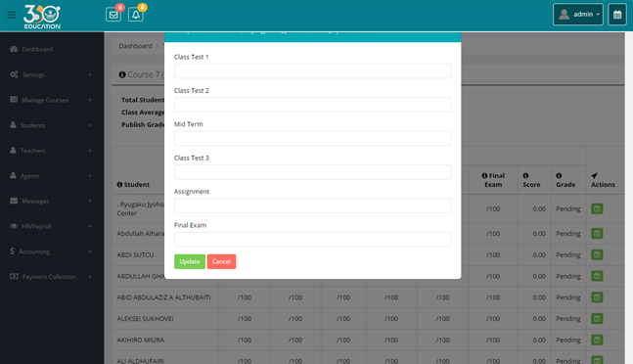The width and height of the screenshot is (633, 364).
Task: Click the Class Test 1 input field
Action: coord(312,71)
